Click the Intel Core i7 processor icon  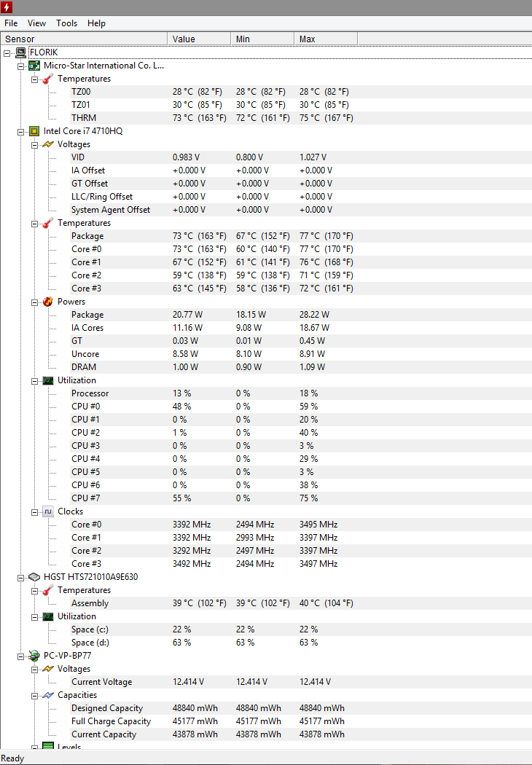[34, 131]
